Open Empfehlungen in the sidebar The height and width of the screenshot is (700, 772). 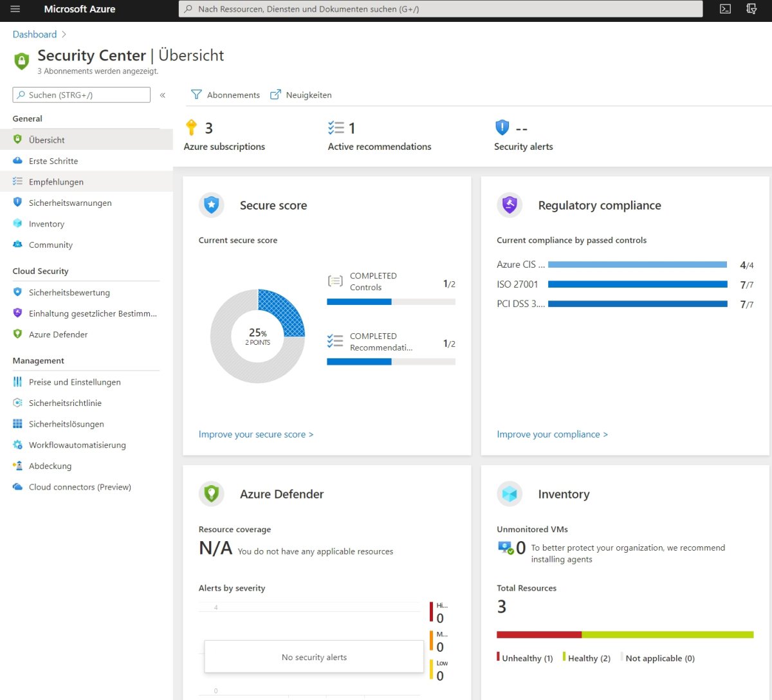[56, 182]
